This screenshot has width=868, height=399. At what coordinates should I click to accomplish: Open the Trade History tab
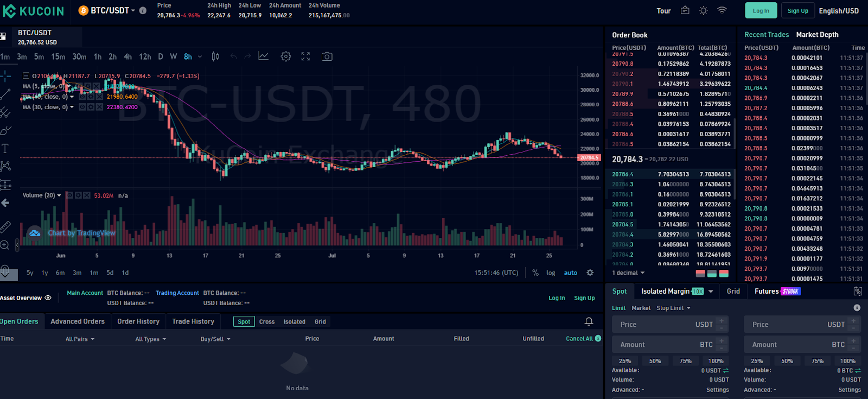pos(193,321)
